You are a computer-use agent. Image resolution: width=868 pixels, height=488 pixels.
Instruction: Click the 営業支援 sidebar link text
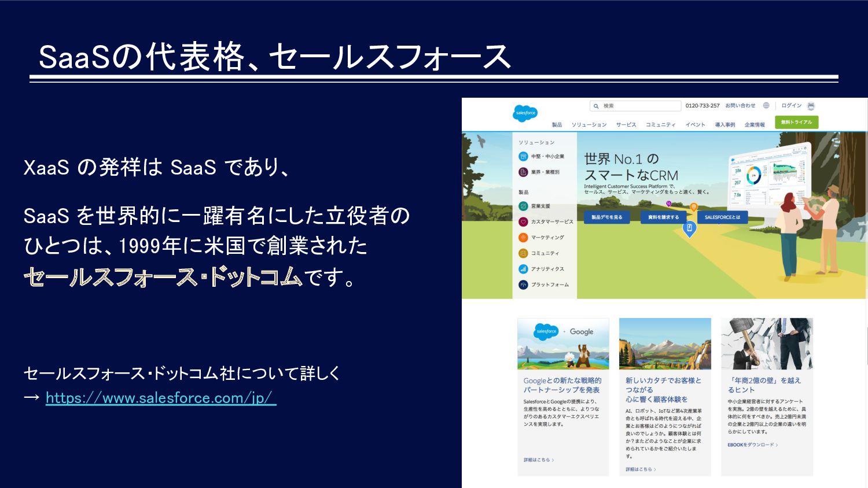pos(540,206)
